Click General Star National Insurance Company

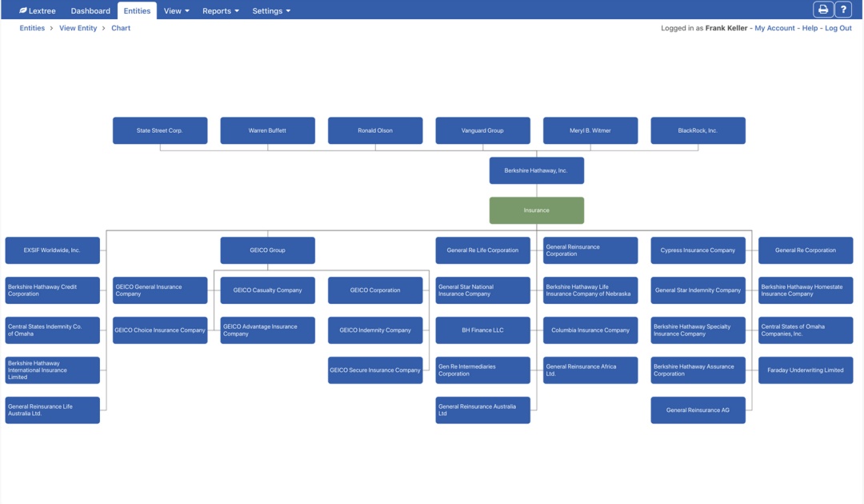(x=482, y=290)
